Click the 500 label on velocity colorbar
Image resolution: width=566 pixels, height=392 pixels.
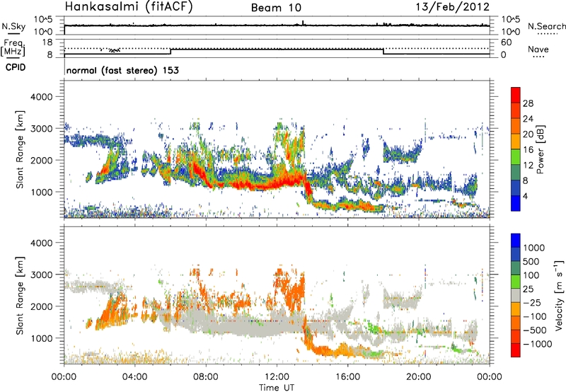click(531, 261)
